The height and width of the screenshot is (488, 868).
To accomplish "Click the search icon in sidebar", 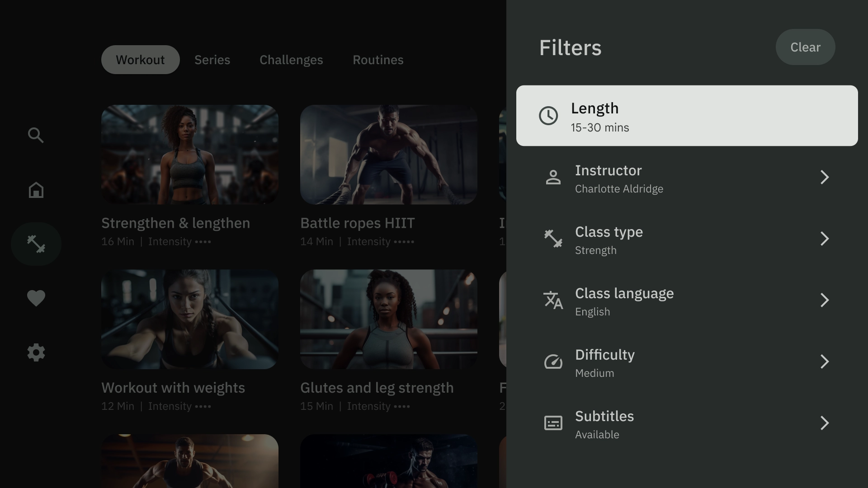I will click(x=36, y=135).
